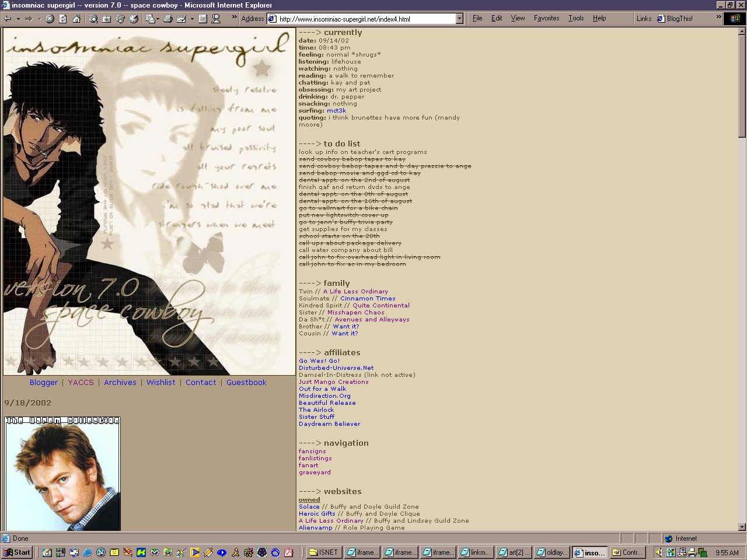This screenshot has width=747, height=560.
Task: Click the Windows Start button
Action: point(17,552)
